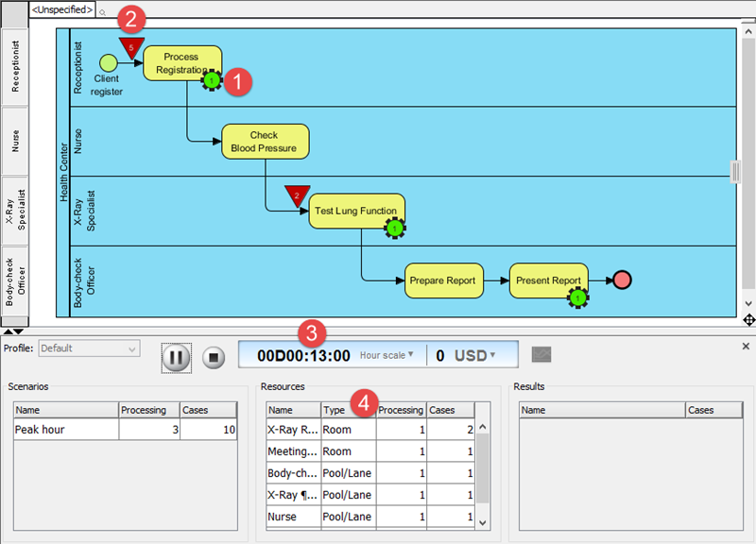The width and height of the screenshot is (756, 544).
Task: Select the Check Blood Pressure task
Action: [265, 142]
